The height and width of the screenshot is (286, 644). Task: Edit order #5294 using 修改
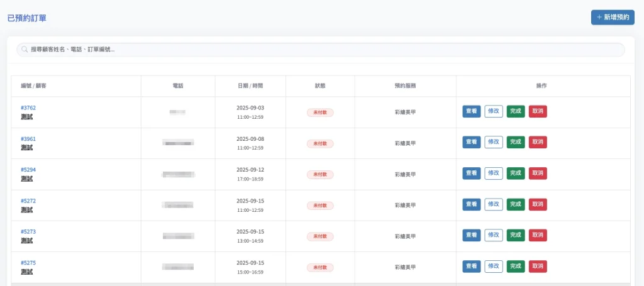[x=494, y=173]
